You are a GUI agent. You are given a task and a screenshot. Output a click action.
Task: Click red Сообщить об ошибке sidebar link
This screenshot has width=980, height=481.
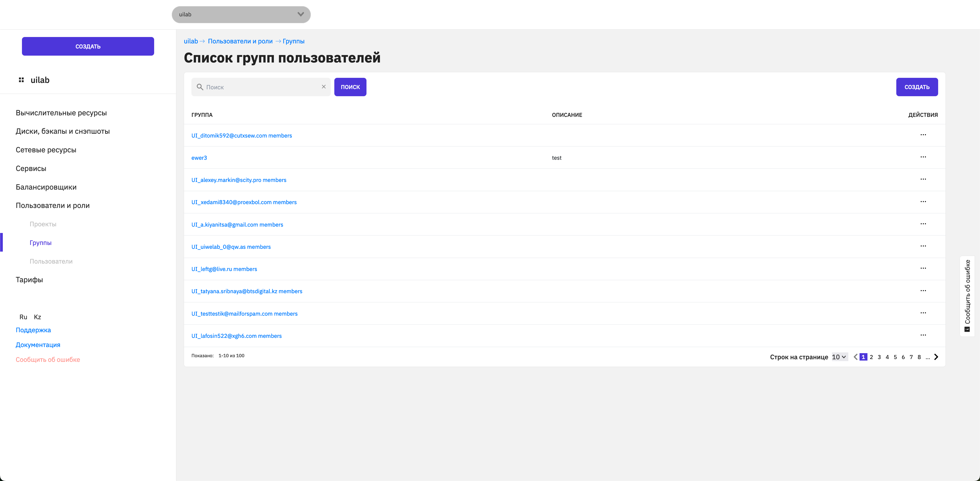(x=48, y=360)
